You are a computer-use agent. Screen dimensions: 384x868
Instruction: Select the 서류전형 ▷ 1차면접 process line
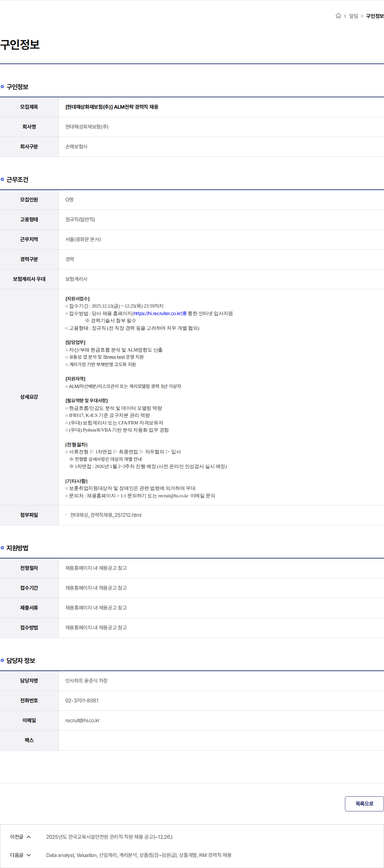click(x=123, y=452)
